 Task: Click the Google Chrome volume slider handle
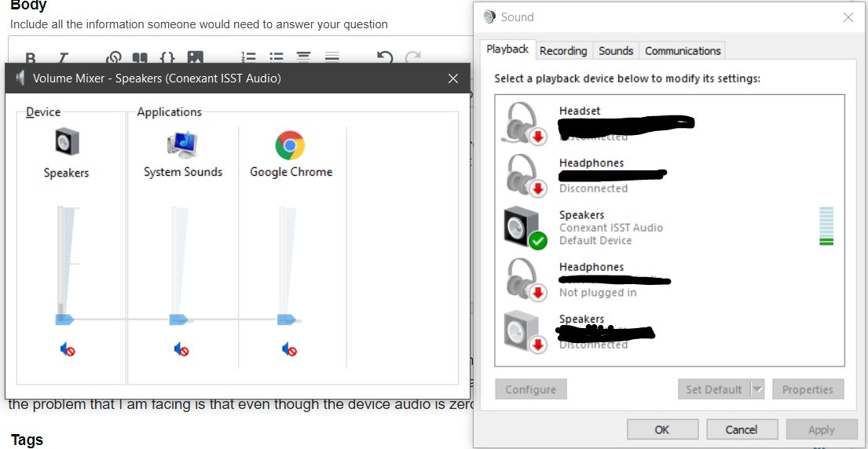pos(287,319)
